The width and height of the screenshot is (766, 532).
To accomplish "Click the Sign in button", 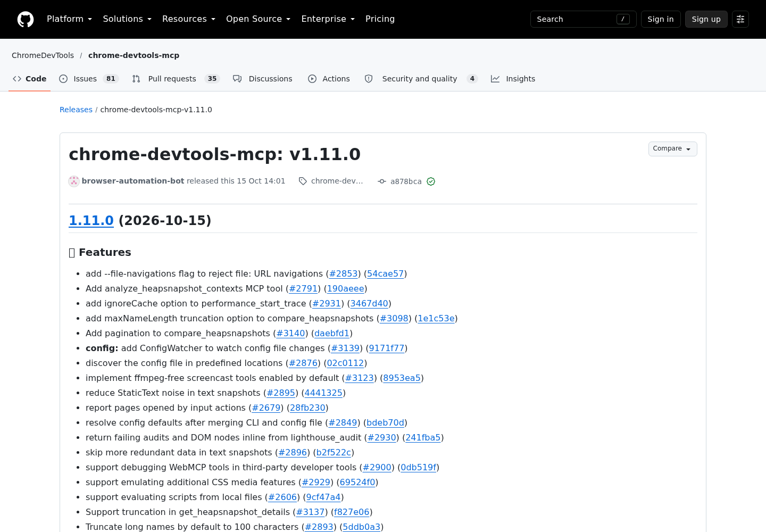I will point(661,19).
